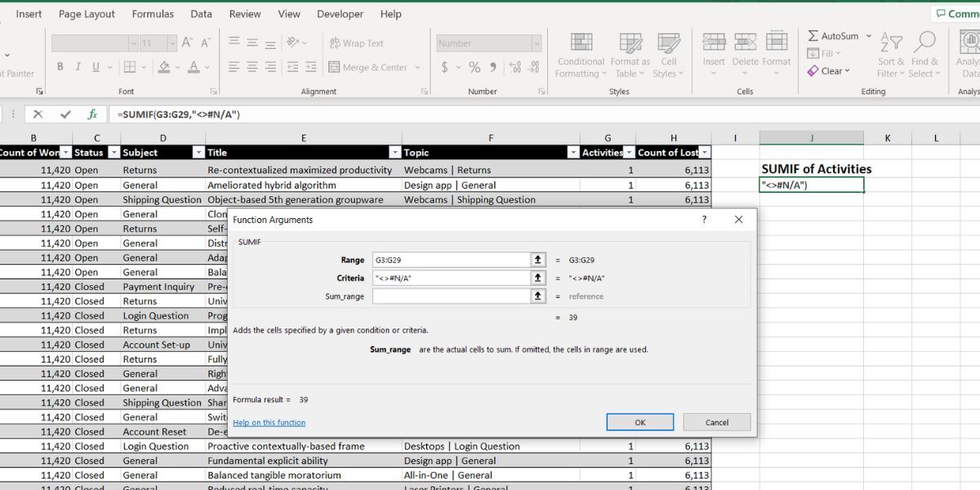Open Conditional Formatting

581,56
